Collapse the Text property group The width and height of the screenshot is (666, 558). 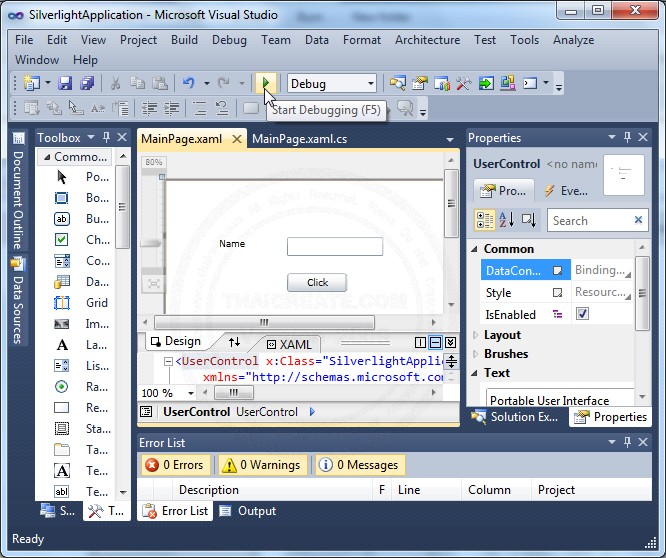pos(474,373)
